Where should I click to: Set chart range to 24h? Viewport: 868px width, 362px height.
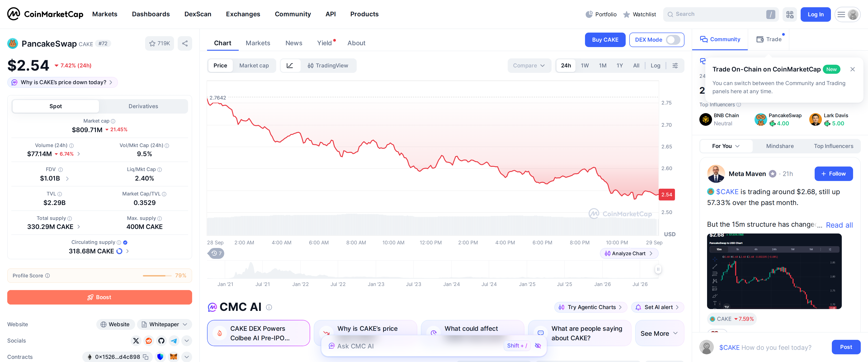(x=566, y=65)
